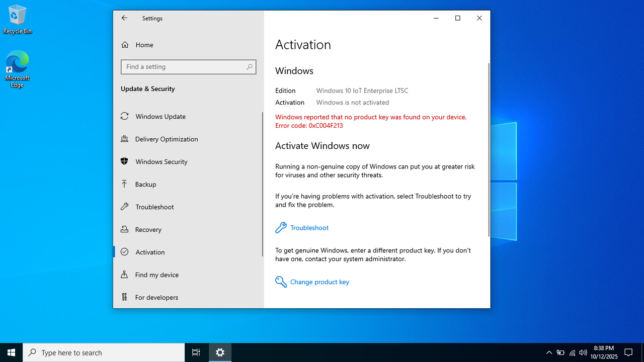Click the Find a setting search box
This screenshot has width=644, height=362.
pyautogui.click(x=189, y=67)
